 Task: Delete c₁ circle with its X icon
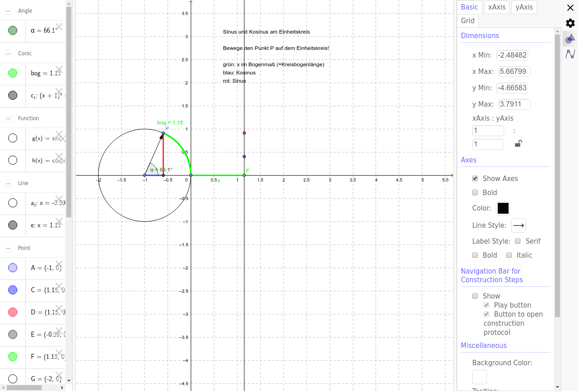tap(59, 92)
